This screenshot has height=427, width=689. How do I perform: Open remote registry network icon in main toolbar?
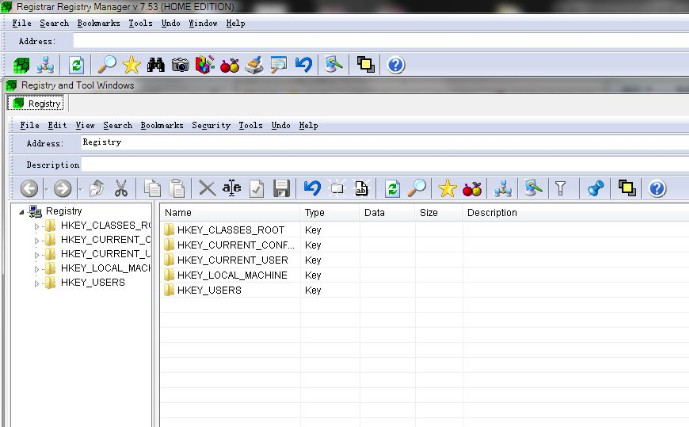45,65
